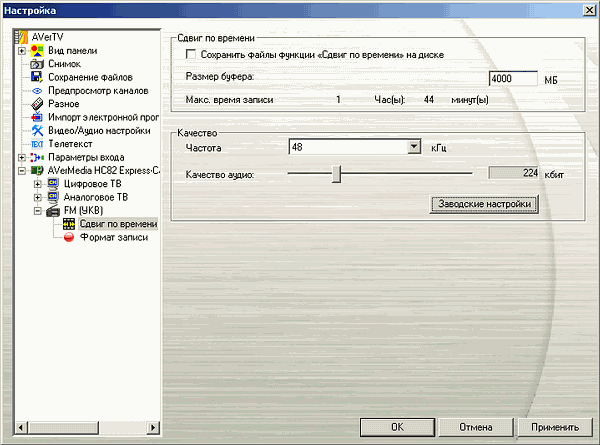The height and width of the screenshot is (445, 600).
Task: Click the red record icon for Формат записи
Action: pos(69,238)
